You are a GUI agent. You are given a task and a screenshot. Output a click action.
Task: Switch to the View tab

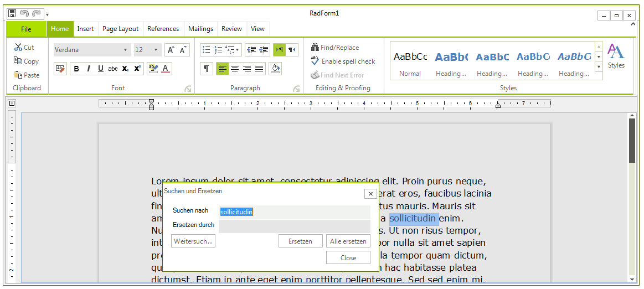tap(257, 29)
